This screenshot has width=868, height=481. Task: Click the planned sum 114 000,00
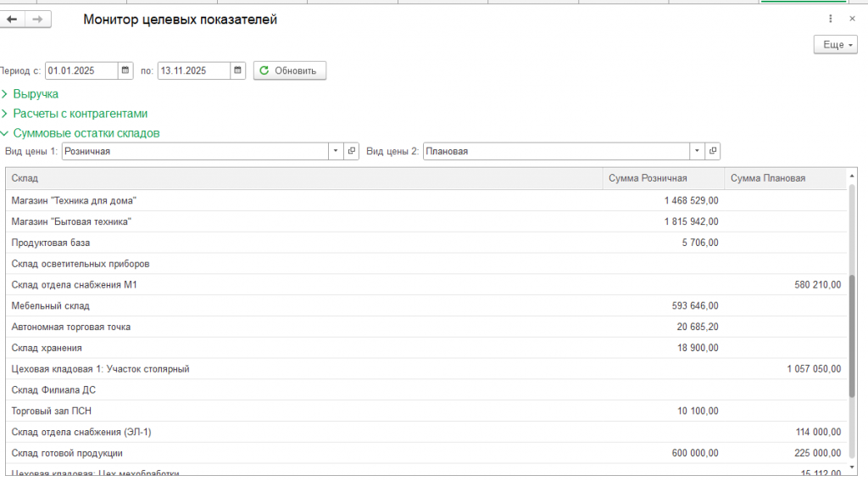[818, 433]
